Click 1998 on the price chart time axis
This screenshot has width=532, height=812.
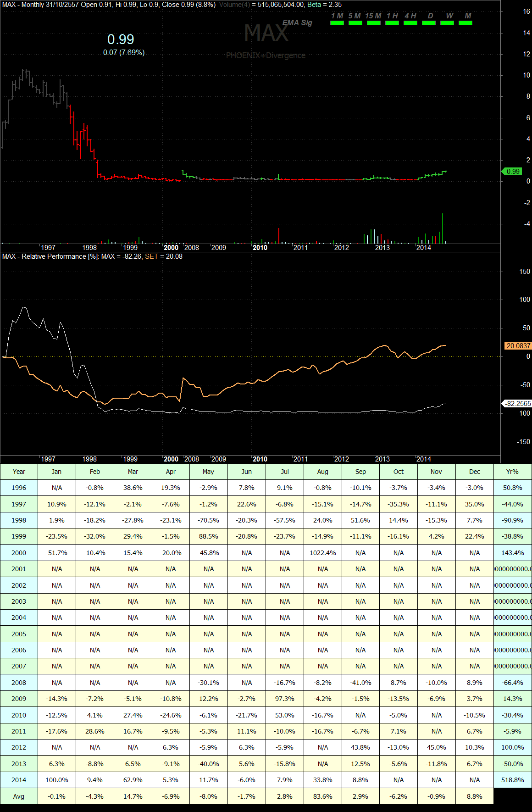pos(89,248)
